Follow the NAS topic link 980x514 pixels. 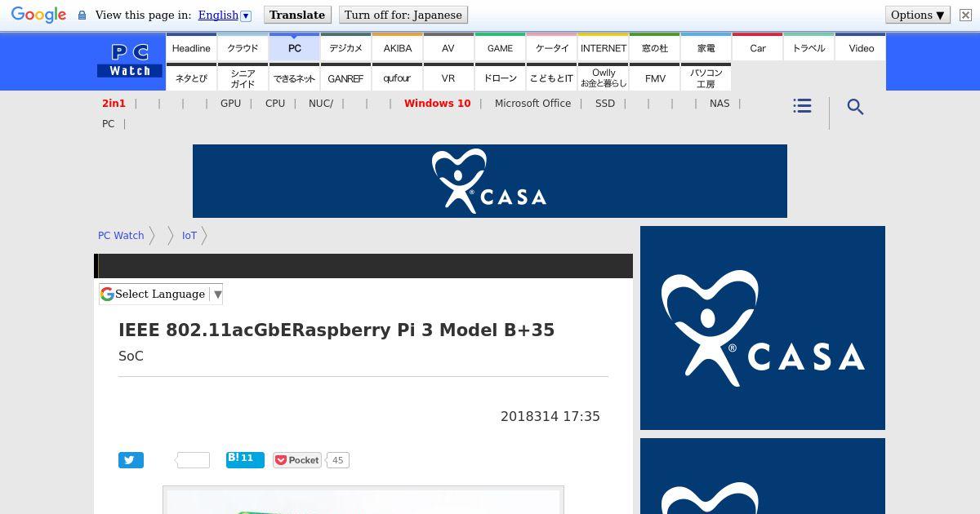tap(719, 104)
